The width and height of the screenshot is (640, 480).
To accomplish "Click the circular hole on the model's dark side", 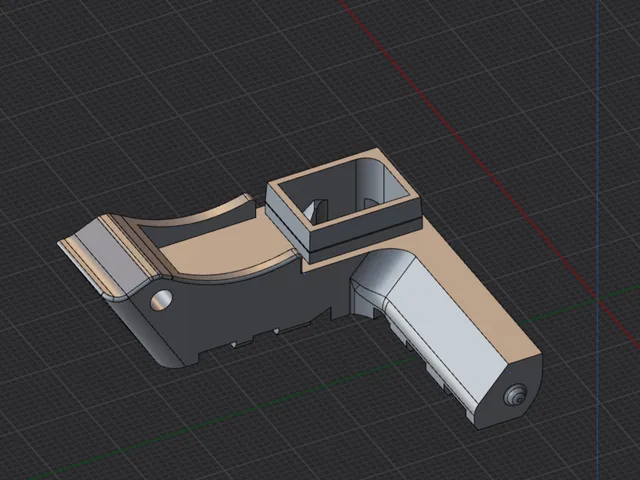I will (162, 300).
